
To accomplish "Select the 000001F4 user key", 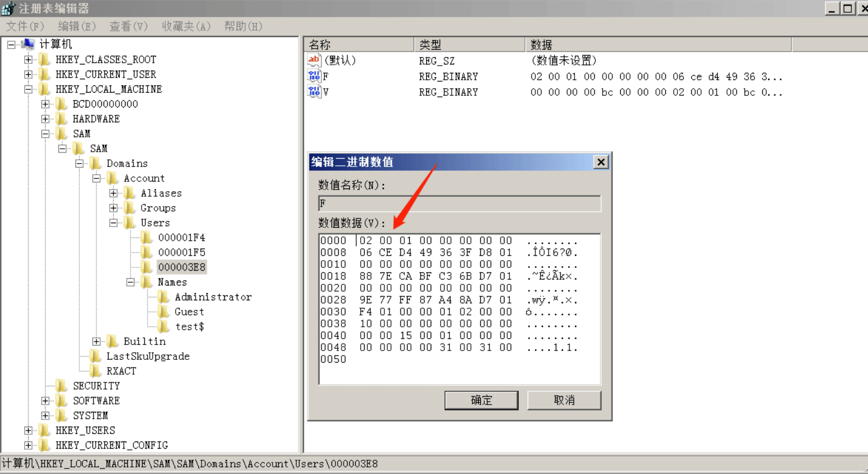I will (x=181, y=238).
